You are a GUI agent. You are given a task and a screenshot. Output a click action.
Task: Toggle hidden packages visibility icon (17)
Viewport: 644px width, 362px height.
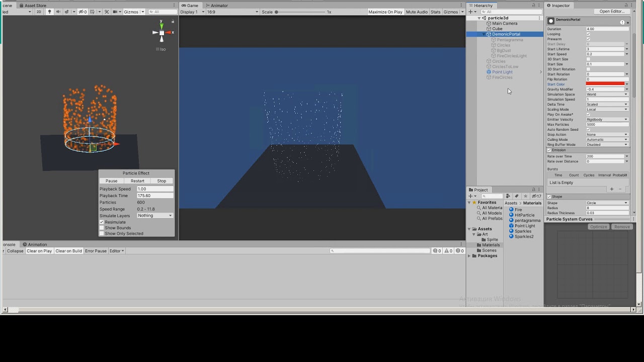(536, 196)
